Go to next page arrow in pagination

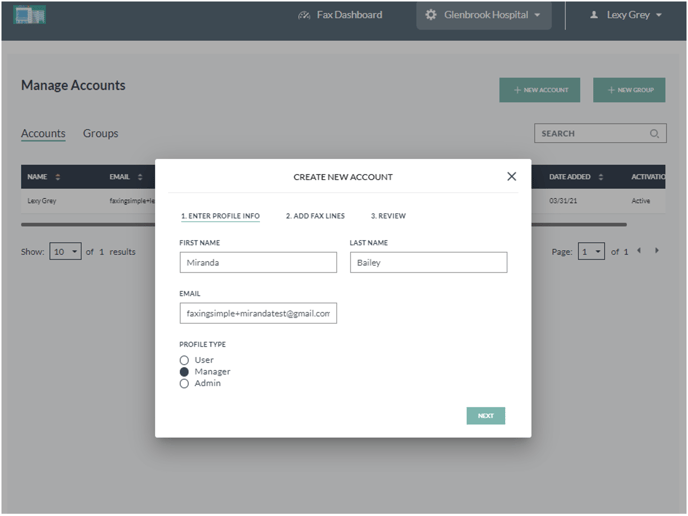click(657, 251)
